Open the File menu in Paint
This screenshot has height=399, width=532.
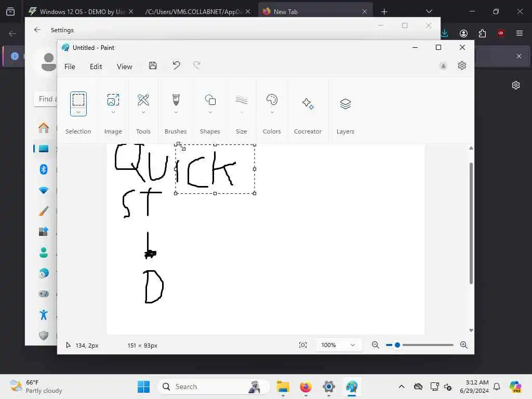(x=70, y=66)
